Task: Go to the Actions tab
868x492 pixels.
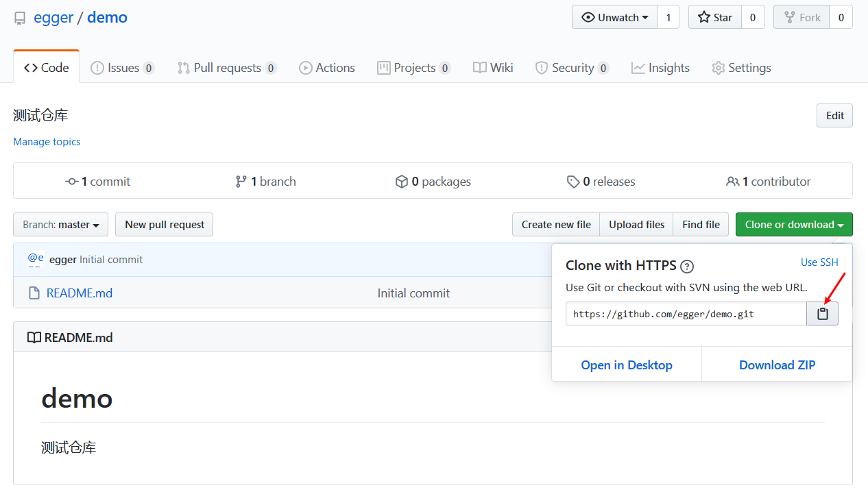Action: (327, 68)
